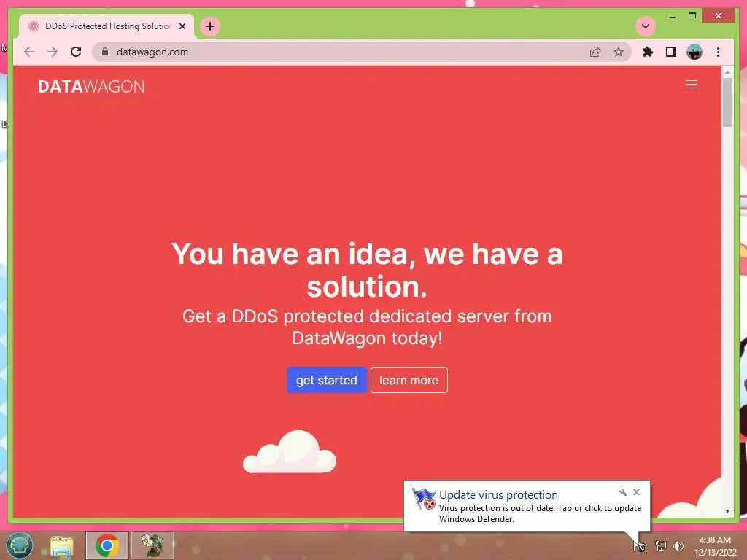Reload the datawagon.com page
The width and height of the screenshot is (747, 560).
(76, 52)
